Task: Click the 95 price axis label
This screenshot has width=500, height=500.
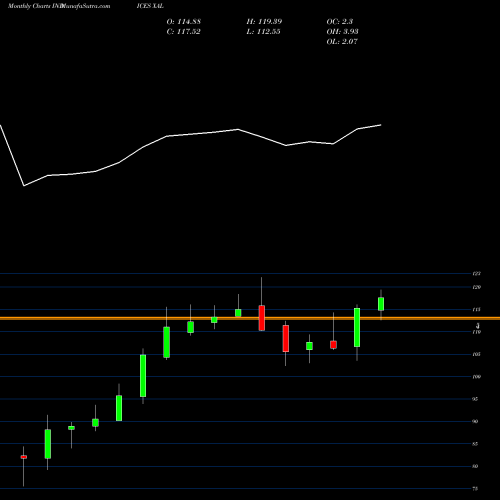Action: (475, 399)
